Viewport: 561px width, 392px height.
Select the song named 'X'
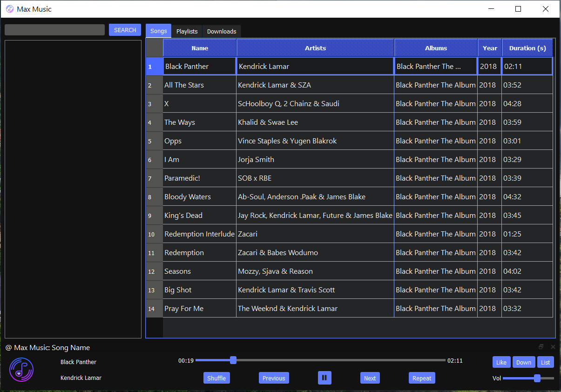coord(199,103)
